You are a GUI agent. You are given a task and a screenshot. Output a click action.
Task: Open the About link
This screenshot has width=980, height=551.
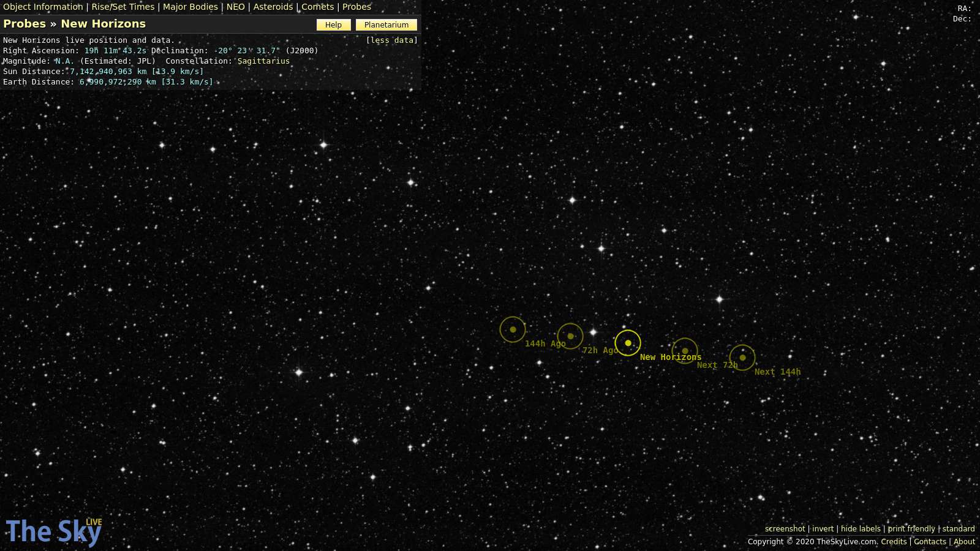pyautogui.click(x=964, y=542)
